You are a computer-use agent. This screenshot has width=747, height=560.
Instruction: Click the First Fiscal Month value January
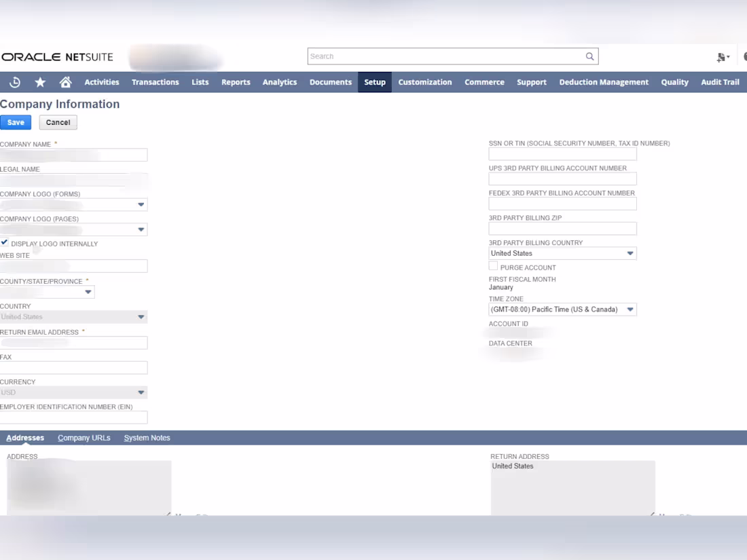[500, 287]
